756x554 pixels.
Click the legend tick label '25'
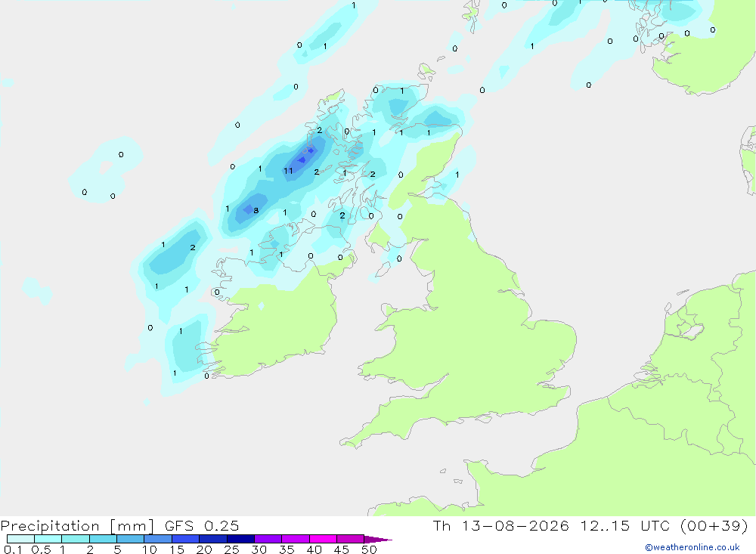click(232, 549)
